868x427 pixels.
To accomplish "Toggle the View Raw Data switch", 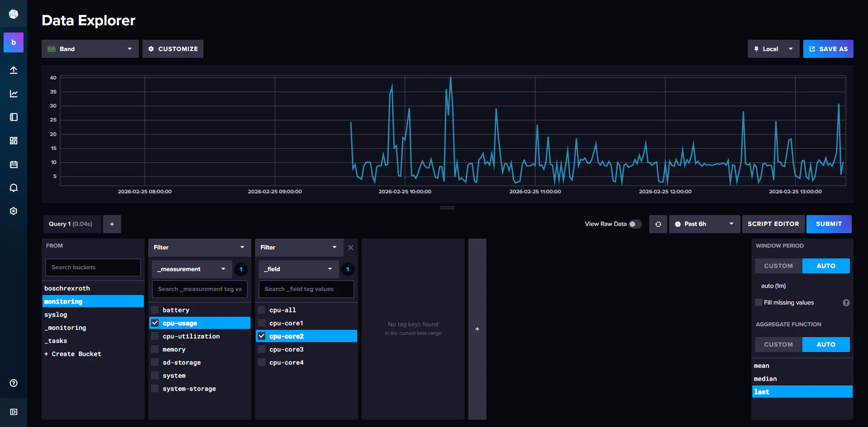I will click(635, 224).
